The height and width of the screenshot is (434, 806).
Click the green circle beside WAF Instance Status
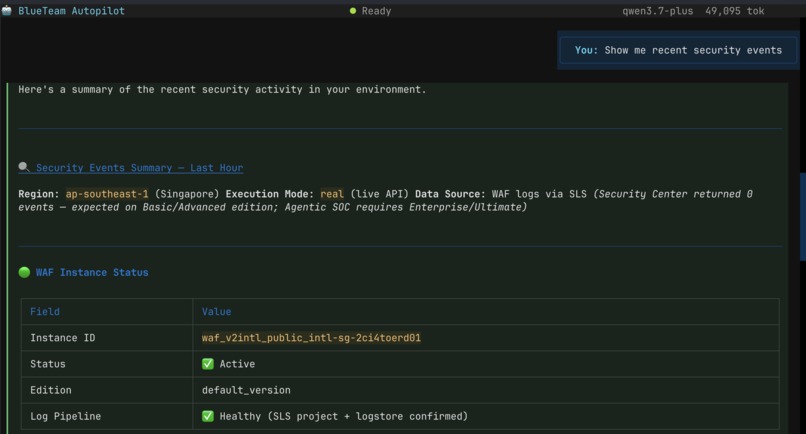24,272
